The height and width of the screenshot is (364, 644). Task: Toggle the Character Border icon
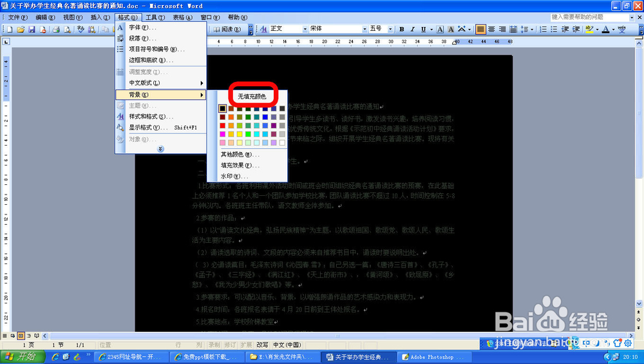(440, 29)
